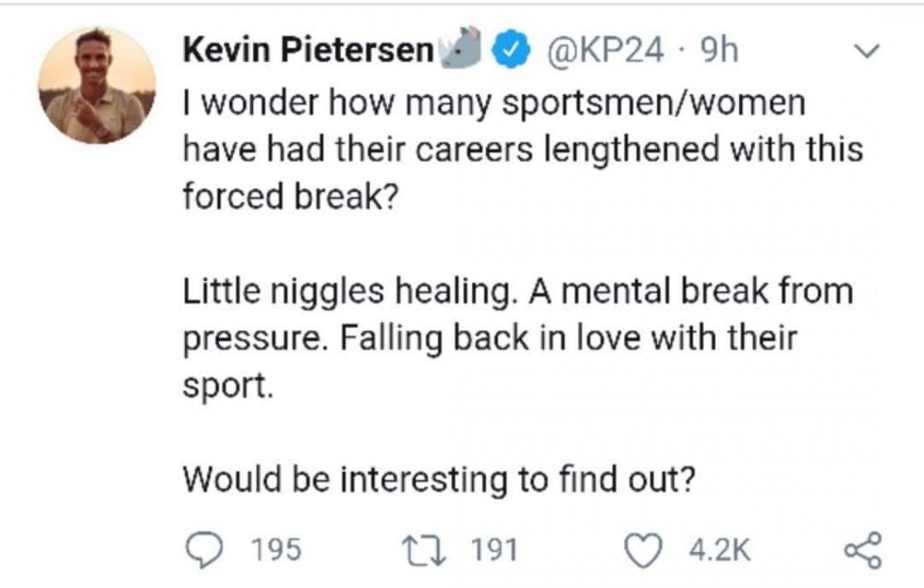The height and width of the screenshot is (588, 924).
Task: Open the @KP24 handle link
Action: click(605, 50)
